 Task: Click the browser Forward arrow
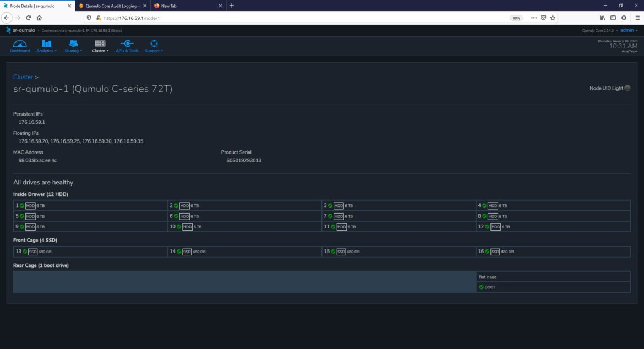click(18, 18)
